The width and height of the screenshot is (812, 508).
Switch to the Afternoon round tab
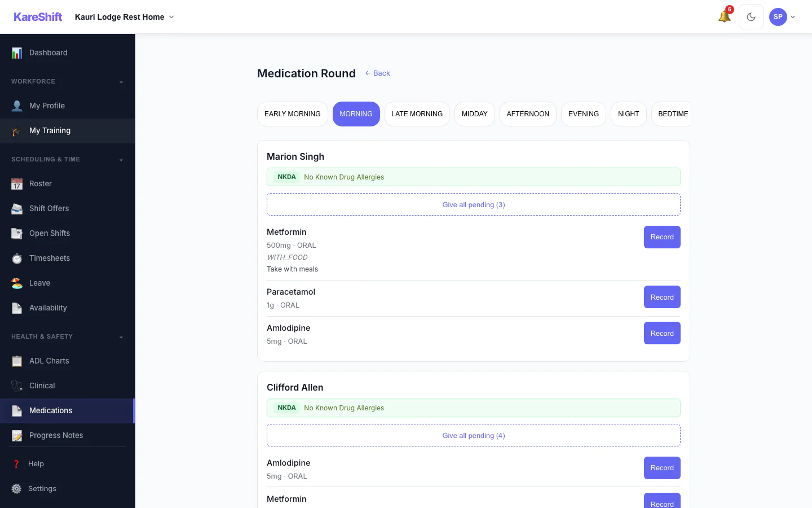click(x=528, y=114)
